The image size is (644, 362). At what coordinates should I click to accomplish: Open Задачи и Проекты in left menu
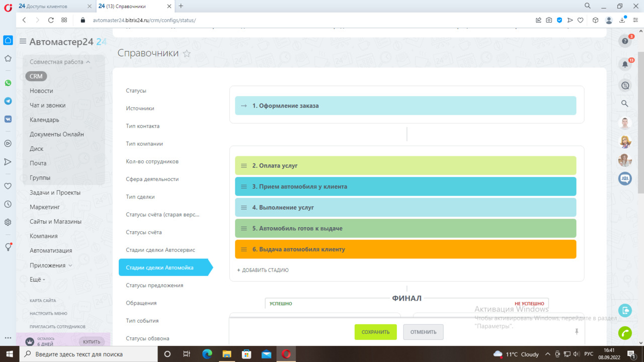pos(55,193)
